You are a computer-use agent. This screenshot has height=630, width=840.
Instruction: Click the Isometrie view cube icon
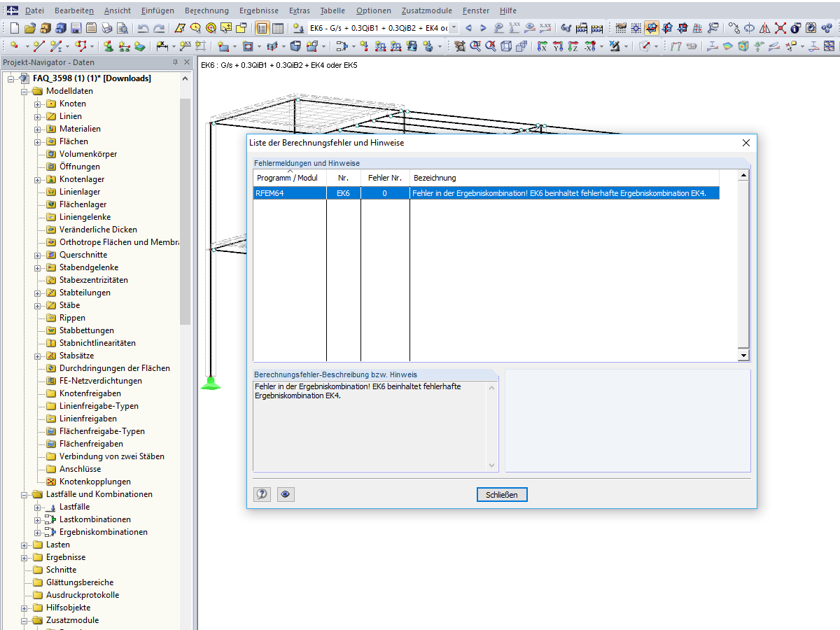(x=505, y=48)
